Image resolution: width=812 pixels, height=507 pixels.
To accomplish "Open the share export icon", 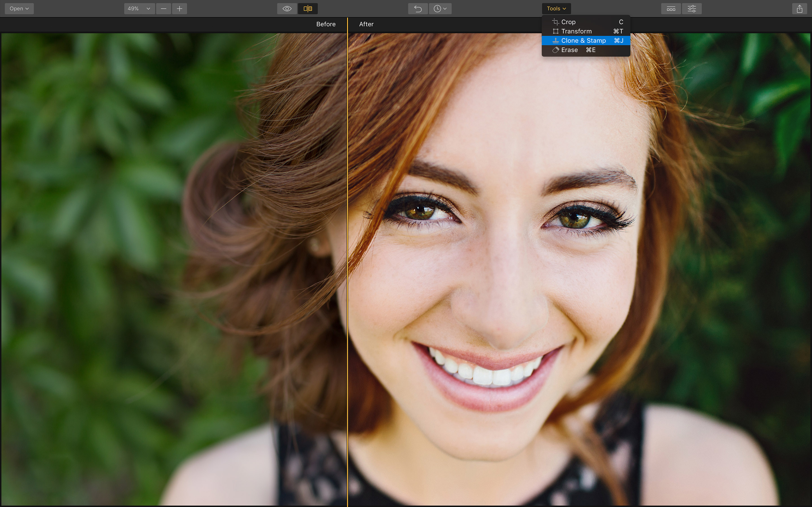I will click(x=799, y=9).
